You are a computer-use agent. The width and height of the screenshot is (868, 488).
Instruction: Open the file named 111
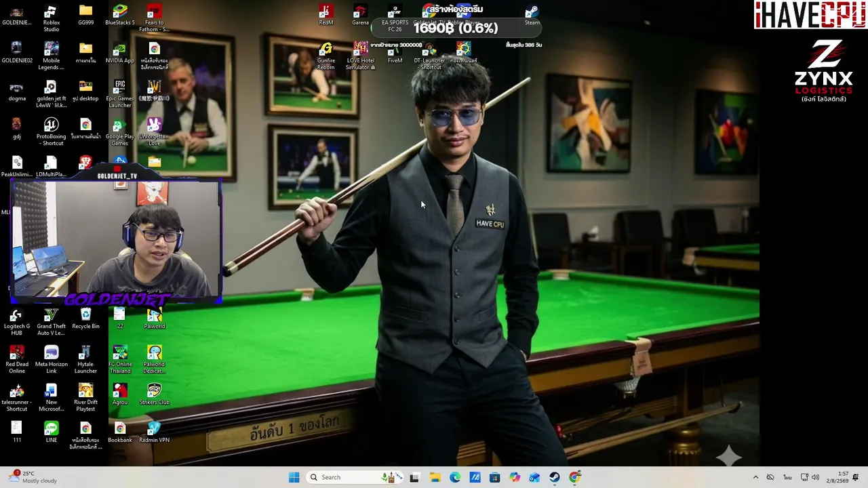pyautogui.click(x=17, y=432)
